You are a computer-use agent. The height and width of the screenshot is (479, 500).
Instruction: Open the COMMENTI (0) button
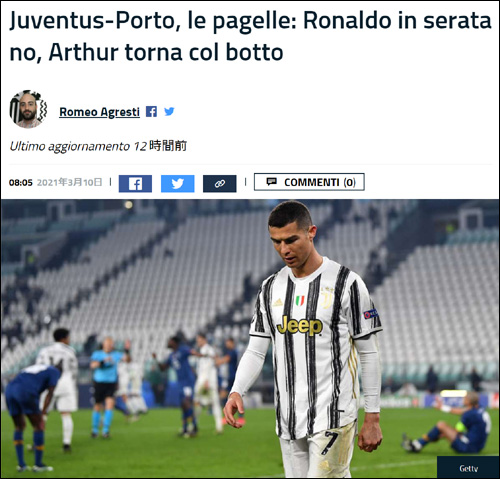pos(309,182)
